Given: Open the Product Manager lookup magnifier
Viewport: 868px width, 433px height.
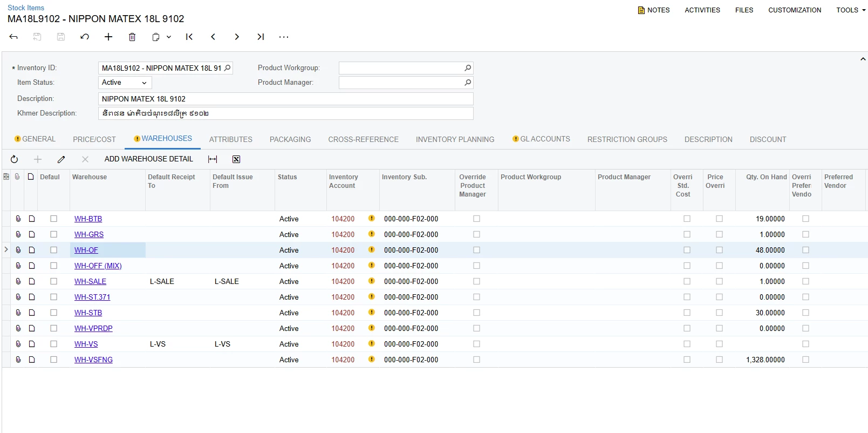Looking at the screenshot, I should pos(468,83).
